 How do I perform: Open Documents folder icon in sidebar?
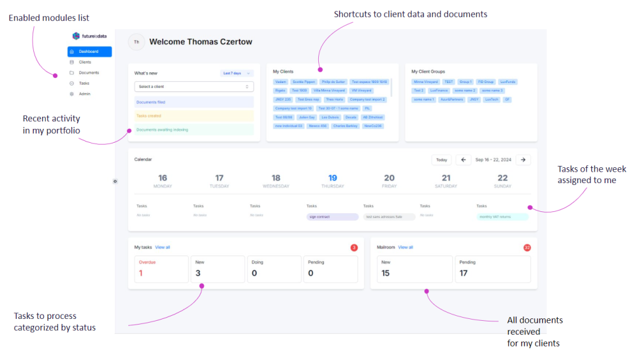(72, 73)
